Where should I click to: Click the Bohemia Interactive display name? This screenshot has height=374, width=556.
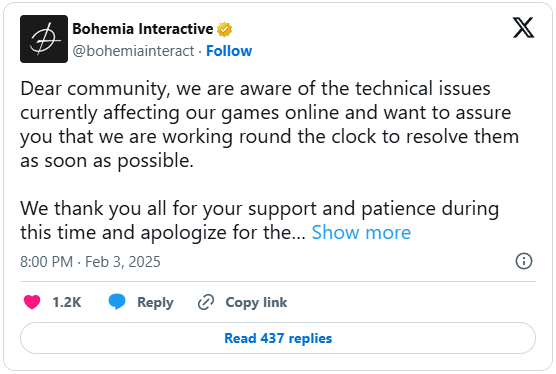(x=143, y=29)
